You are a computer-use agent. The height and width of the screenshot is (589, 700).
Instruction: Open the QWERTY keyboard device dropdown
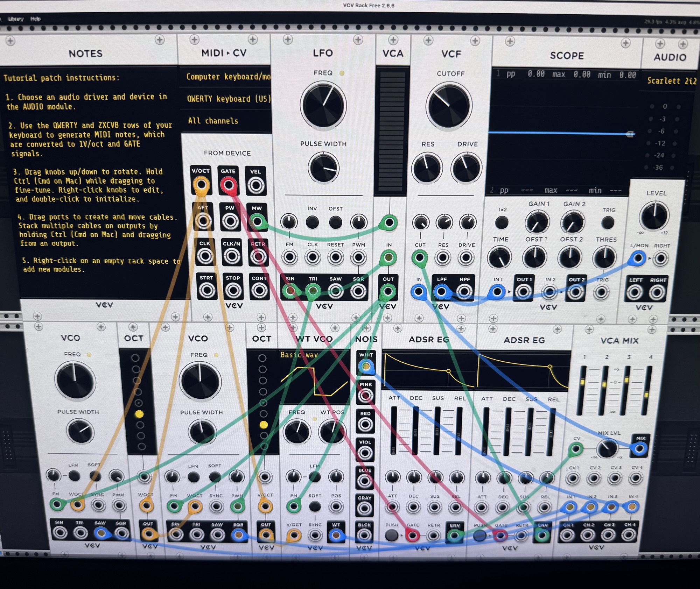(x=228, y=99)
